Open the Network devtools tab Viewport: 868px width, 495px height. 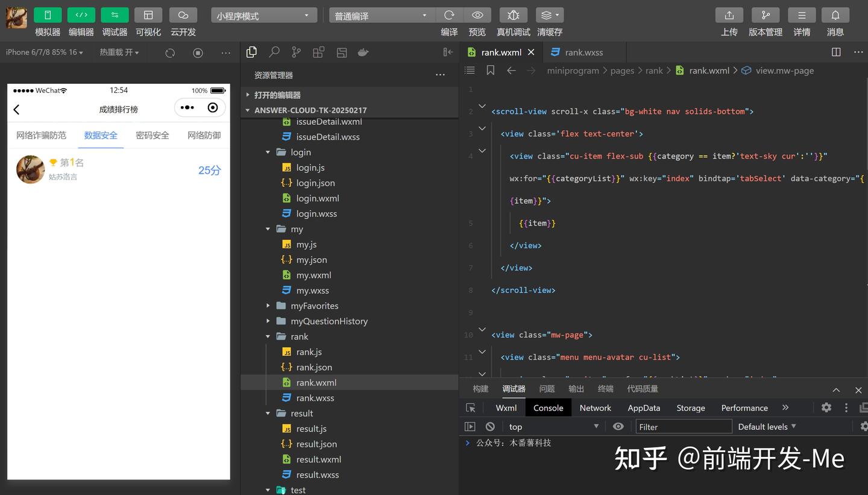click(596, 408)
